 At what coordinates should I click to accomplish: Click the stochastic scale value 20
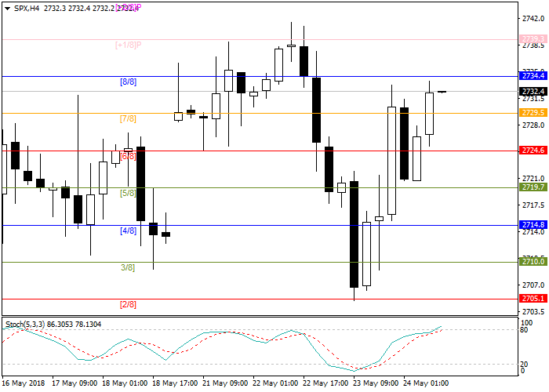coord(525,364)
